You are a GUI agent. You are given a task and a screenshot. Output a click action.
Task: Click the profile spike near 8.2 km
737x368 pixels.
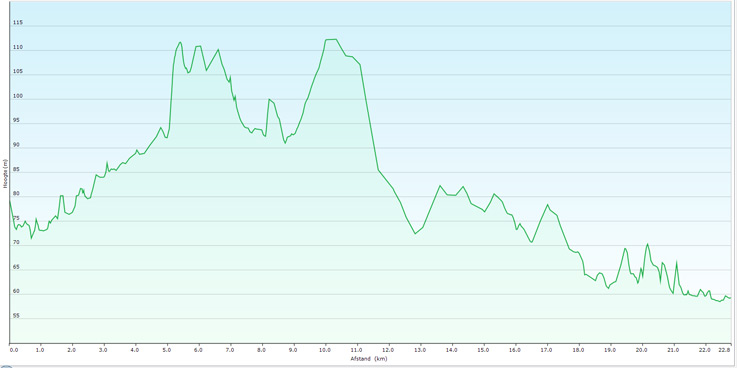(x=268, y=99)
